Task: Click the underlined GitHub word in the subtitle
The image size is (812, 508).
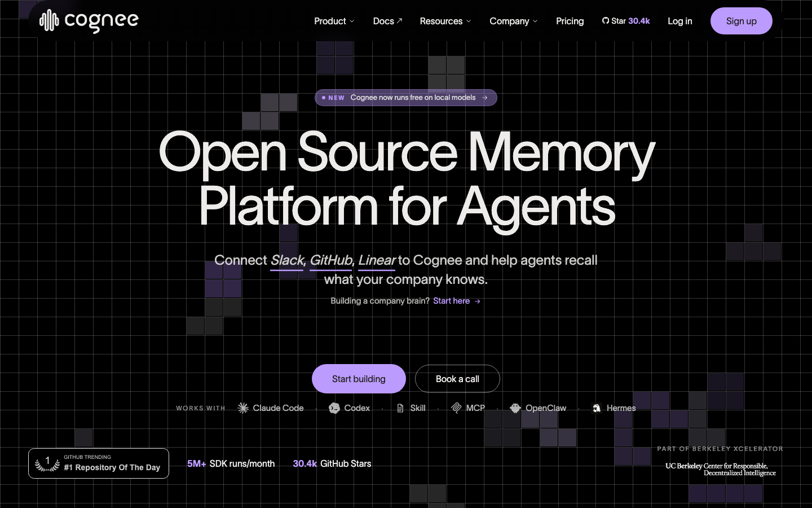Action: tap(331, 260)
